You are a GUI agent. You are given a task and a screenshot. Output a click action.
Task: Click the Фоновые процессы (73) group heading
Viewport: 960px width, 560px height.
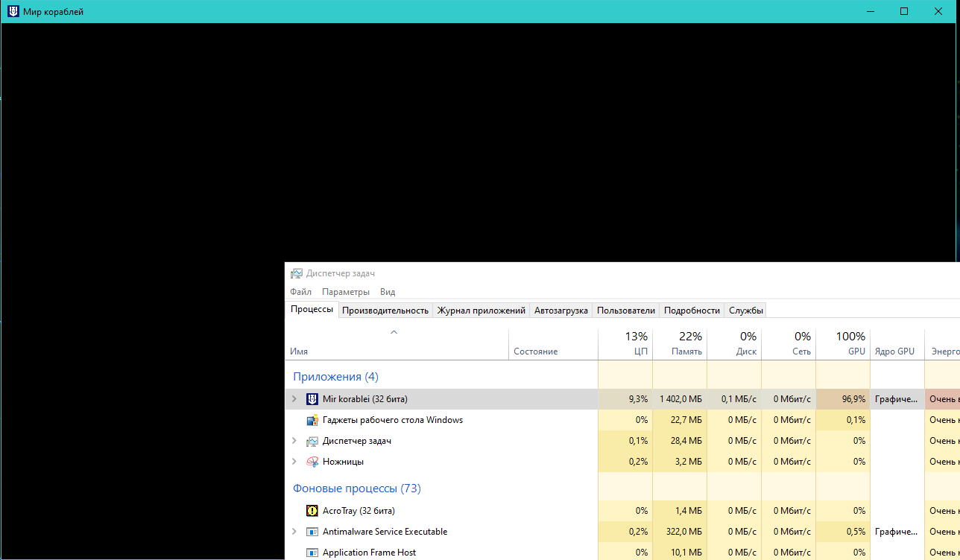[x=357, y=489]
